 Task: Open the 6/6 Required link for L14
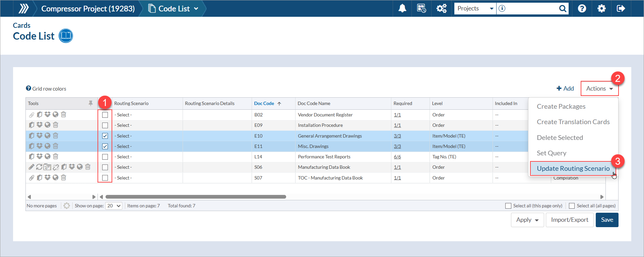coord(397,157)
